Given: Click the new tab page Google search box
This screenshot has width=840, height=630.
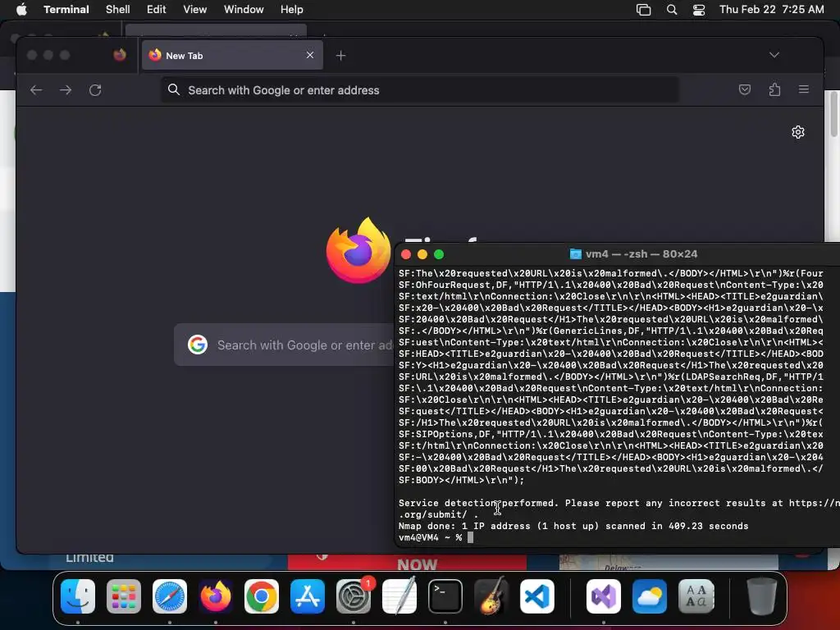Looking at the screenshot, I should coord(284,345).
